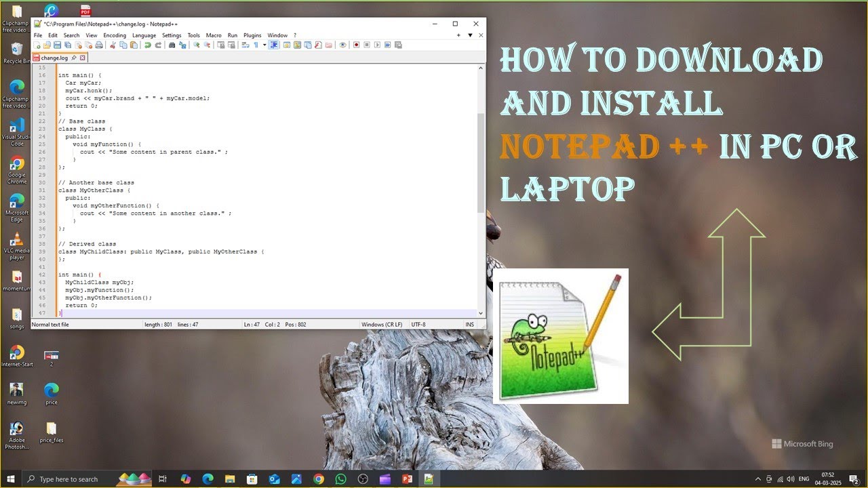Click the editor scrollbar down arrow
The width and height of the screenshot is (868, 488).
481,313
